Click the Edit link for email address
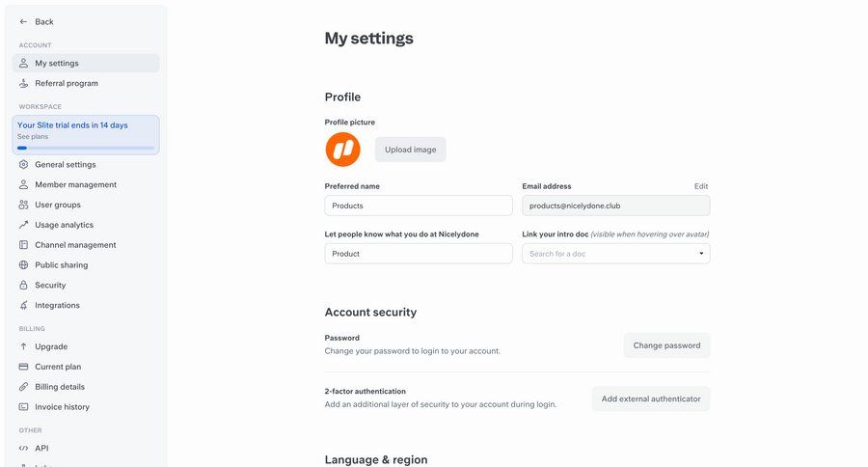This screenshot has height=467, width=868. click(701, 186)
